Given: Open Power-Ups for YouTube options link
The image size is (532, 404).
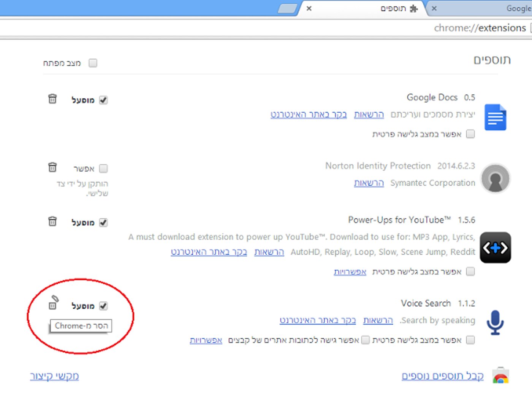Looking at the screenshot, I should coord(350,272).
